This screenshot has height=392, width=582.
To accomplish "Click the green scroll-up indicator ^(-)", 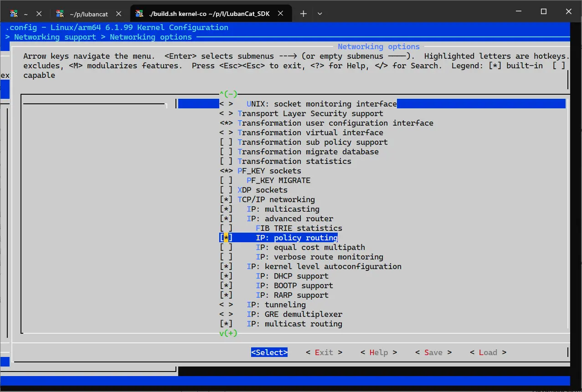I will (x=228, y=94).
